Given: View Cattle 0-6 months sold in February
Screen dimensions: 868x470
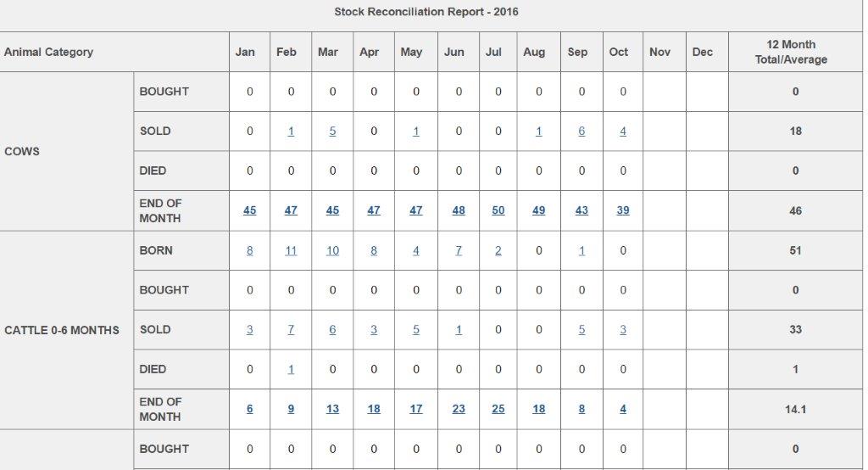Looking at the screenshot, I should [x=291, y=330].
